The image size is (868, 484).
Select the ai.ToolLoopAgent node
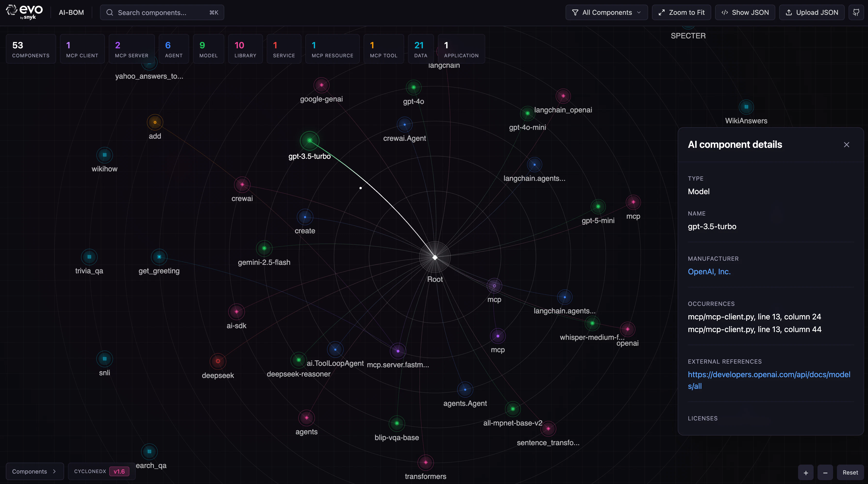(x=335, y=350)
